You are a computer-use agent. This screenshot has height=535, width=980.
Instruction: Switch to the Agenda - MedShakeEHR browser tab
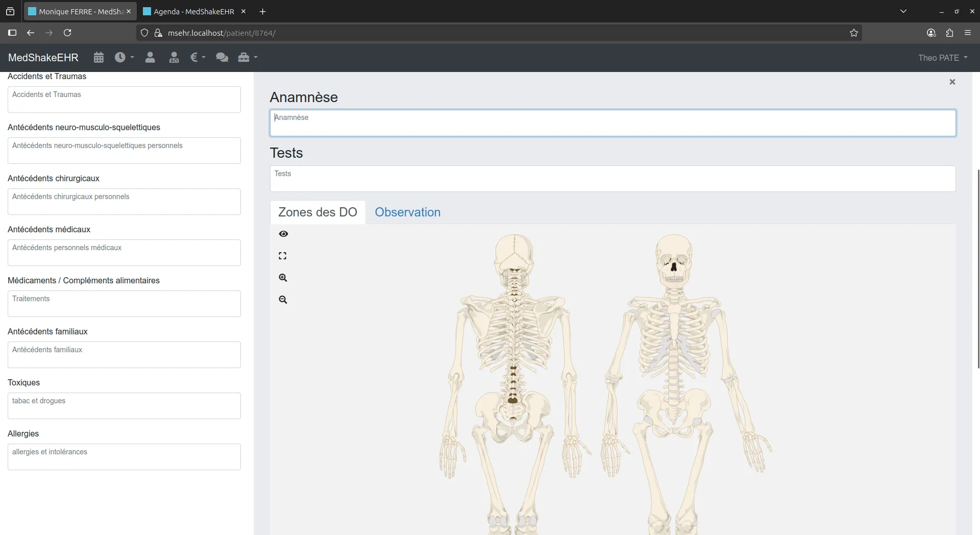[193, 11]
